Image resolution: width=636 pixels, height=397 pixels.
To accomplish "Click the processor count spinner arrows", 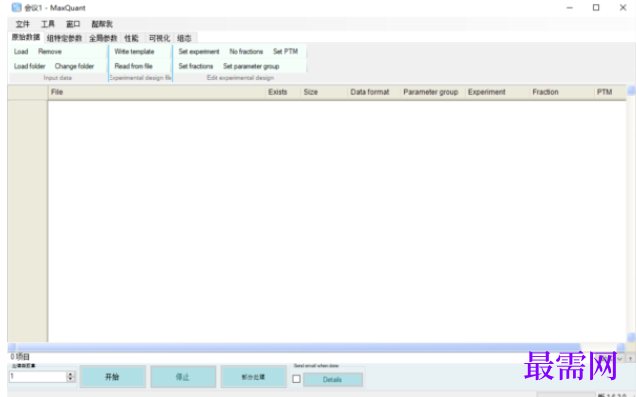I will 71,376.
